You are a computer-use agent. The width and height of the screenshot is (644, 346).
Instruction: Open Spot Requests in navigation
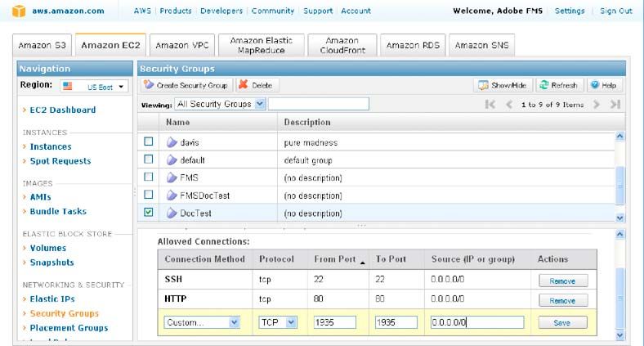click(x=60, y=160)
